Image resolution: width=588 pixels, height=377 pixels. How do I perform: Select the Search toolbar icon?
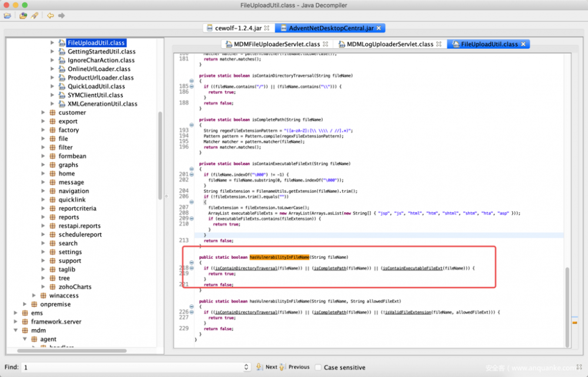34,16
